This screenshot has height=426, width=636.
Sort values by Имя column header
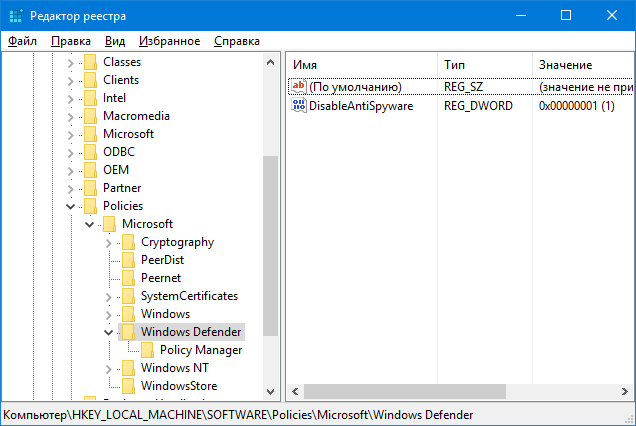pos(362,65)
